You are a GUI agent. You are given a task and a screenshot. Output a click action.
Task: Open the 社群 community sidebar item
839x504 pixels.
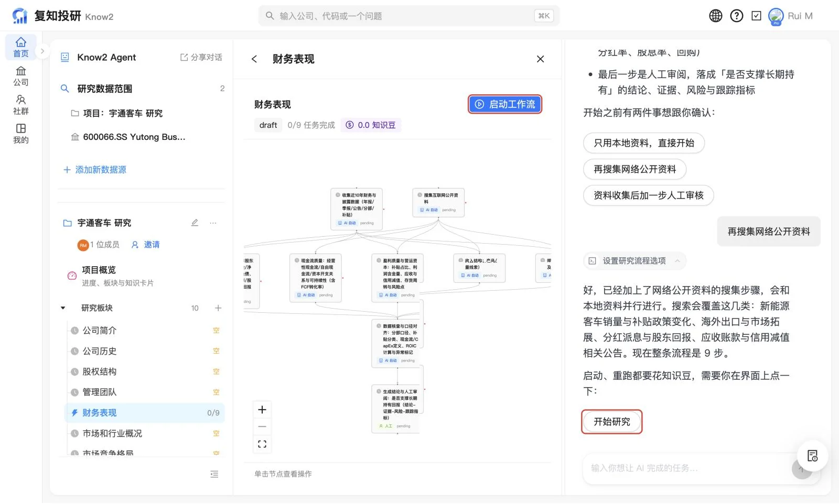coord(21,105)
